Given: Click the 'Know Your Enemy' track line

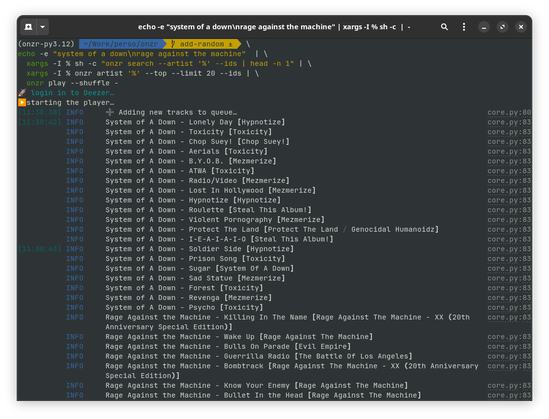Looking at the screenshot, I should (257, 385).
